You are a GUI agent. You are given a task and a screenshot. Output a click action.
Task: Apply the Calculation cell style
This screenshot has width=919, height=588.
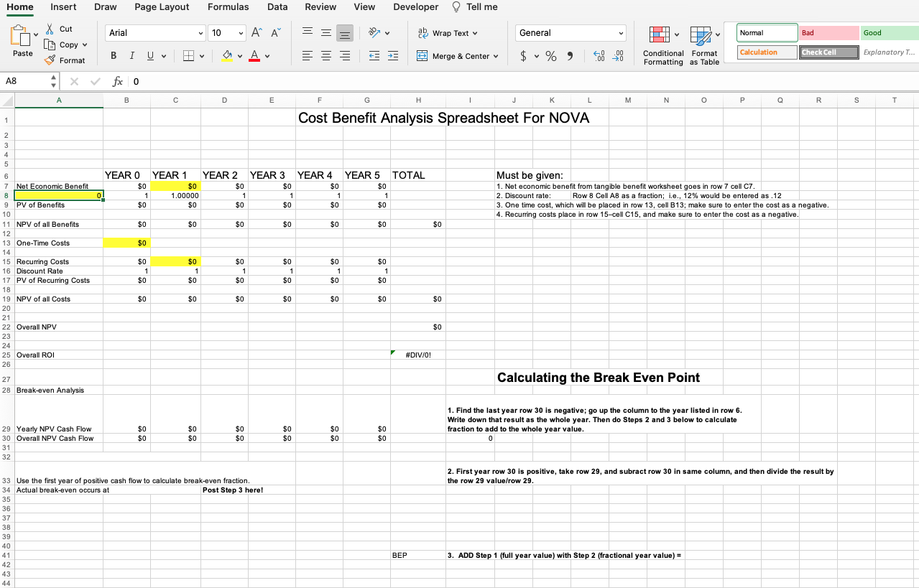tap(767, 52)
